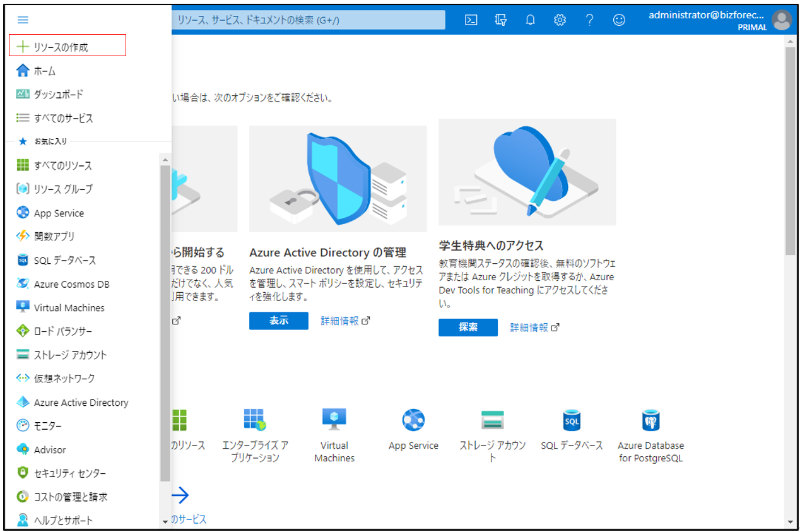Select ダッシュボード in the sidebar

(58, 94)
